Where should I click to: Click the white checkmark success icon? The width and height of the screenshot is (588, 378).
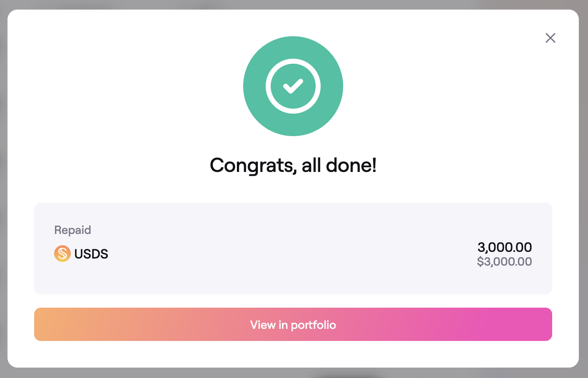293,86
